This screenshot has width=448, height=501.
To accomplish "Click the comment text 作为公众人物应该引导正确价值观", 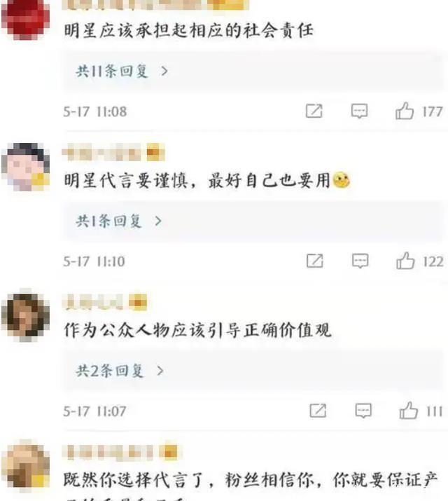I will pos(197,330).
